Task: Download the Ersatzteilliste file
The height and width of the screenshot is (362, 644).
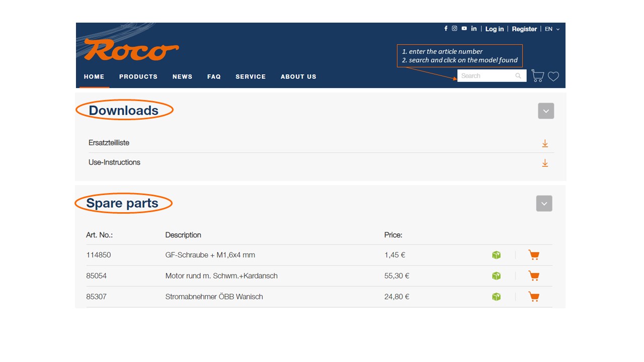Action: [545, 143]
